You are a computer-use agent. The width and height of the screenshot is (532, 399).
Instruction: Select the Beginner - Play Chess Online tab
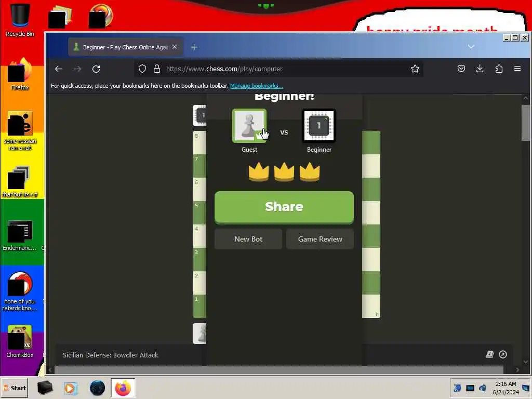pyautogui.click(x=126, y=47)
